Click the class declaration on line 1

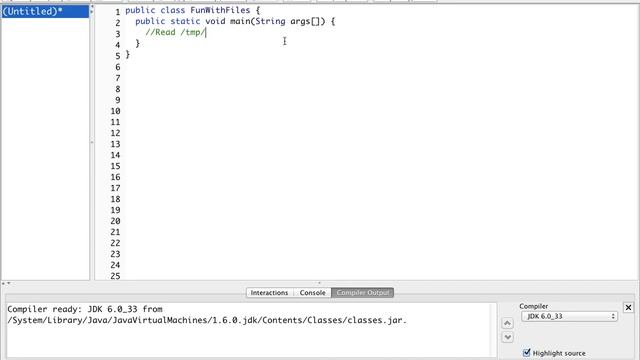[x=192, y=10]
